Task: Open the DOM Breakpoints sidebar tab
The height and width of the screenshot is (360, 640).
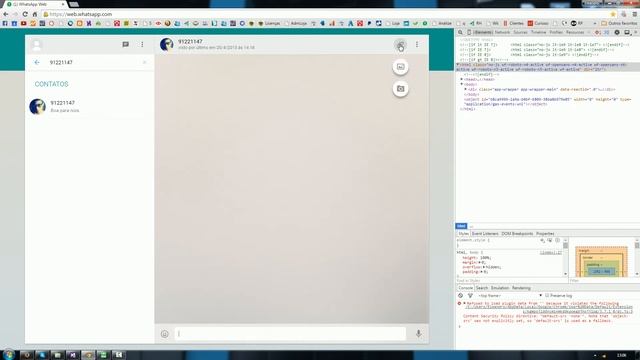Action: point(517,233)
